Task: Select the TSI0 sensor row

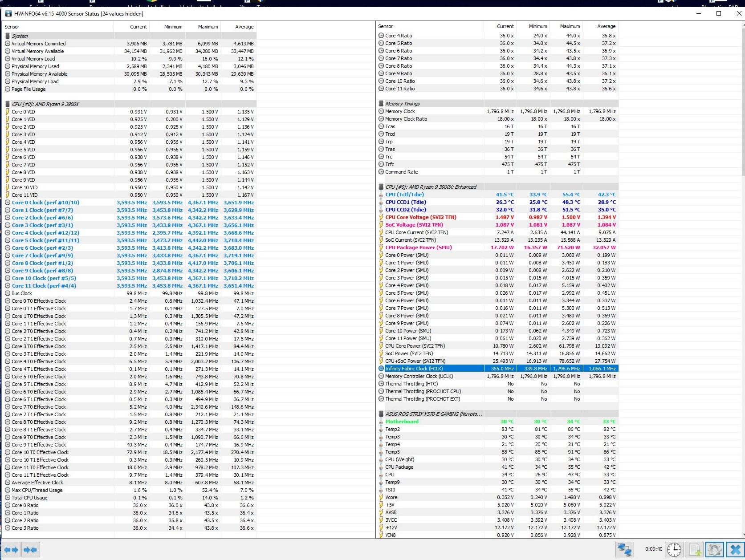Action: point(497,490)
